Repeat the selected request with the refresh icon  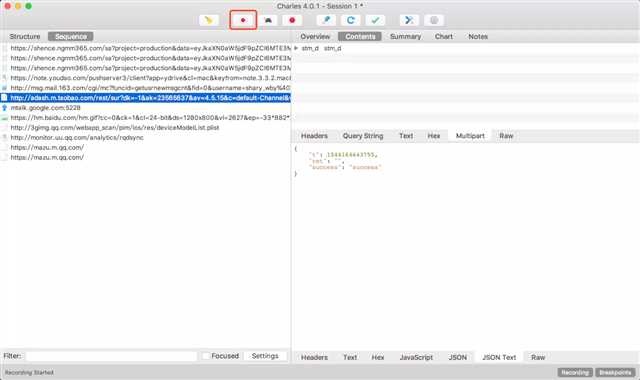(x=351, y=20)
